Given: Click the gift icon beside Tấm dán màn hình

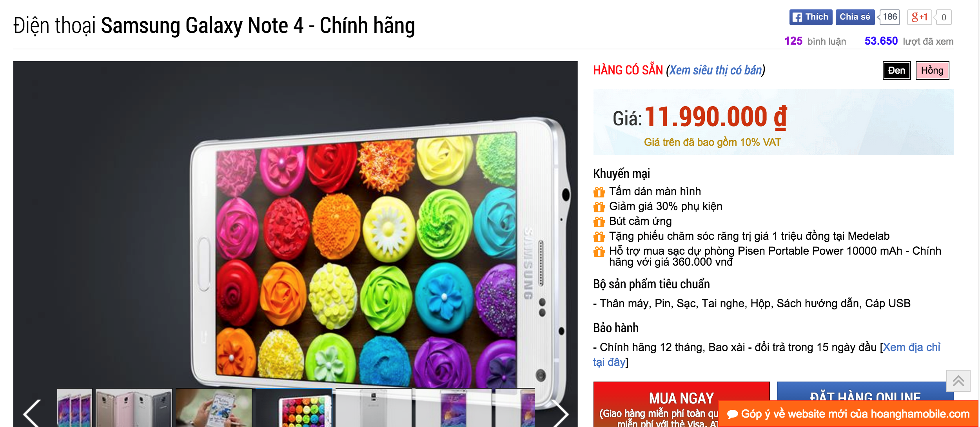Looking at the screenshot, I should (599, 192).
